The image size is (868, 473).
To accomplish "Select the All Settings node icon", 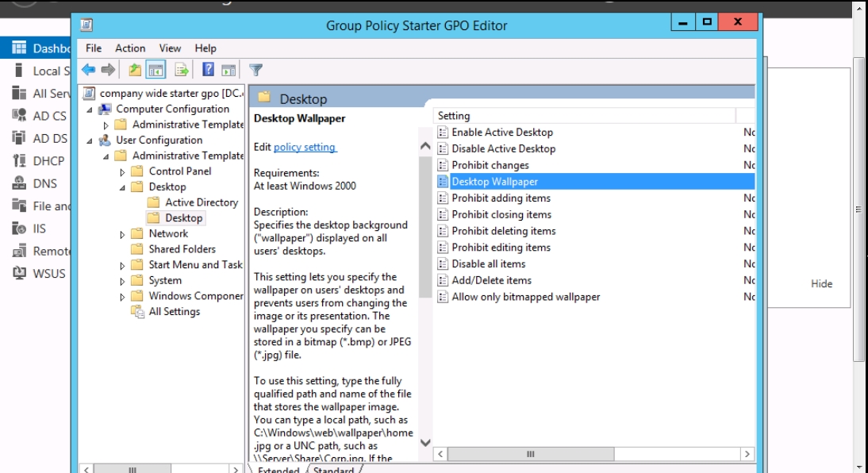I will click(x=138, y=312).
